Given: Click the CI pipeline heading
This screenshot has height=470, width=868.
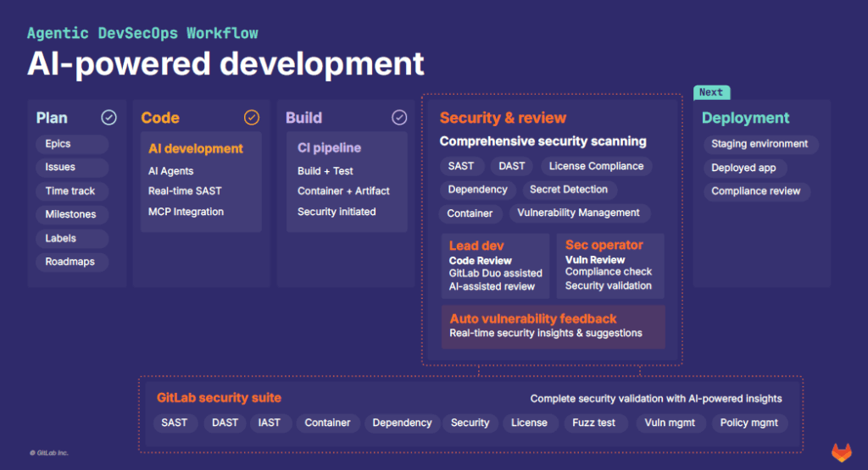Looking at the screenshot, I should coord(329,147).
